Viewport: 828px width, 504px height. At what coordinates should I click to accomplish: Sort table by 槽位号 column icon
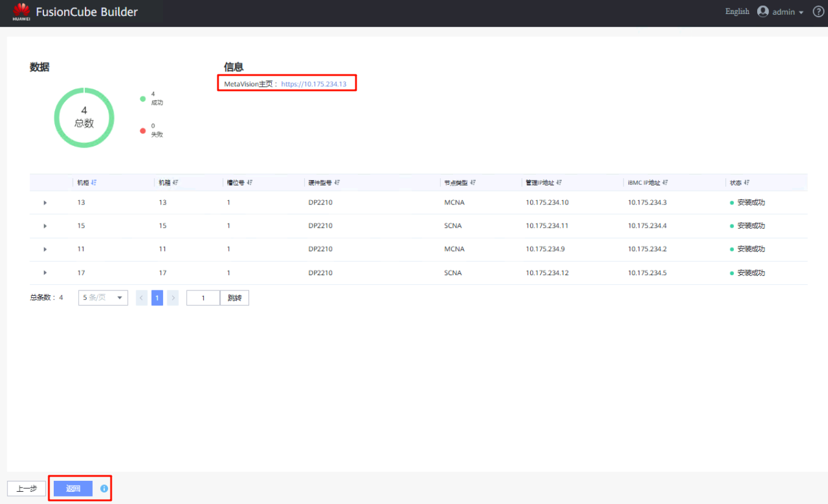pos(250,182)
